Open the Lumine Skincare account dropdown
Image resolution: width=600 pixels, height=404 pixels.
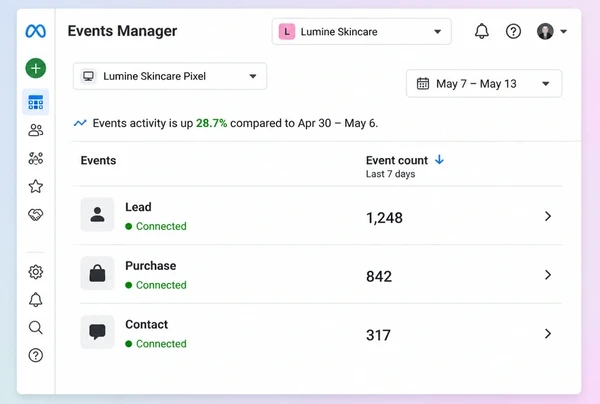(361, 31)
